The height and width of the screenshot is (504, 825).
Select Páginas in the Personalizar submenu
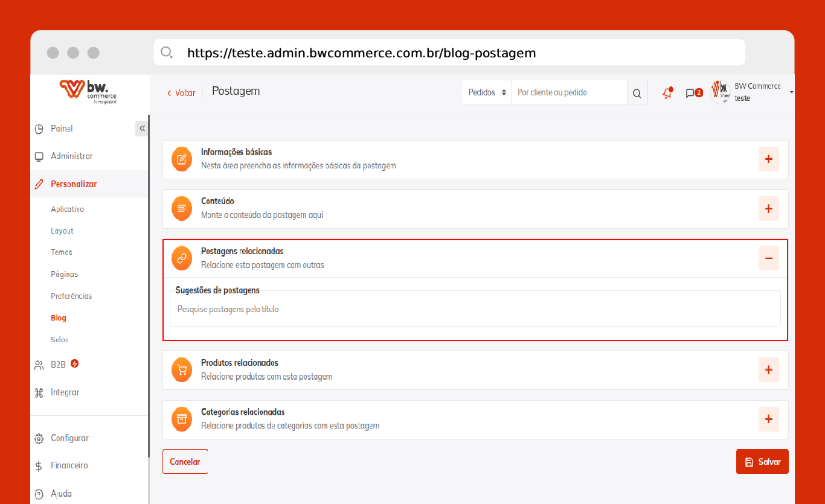(64, 274)
